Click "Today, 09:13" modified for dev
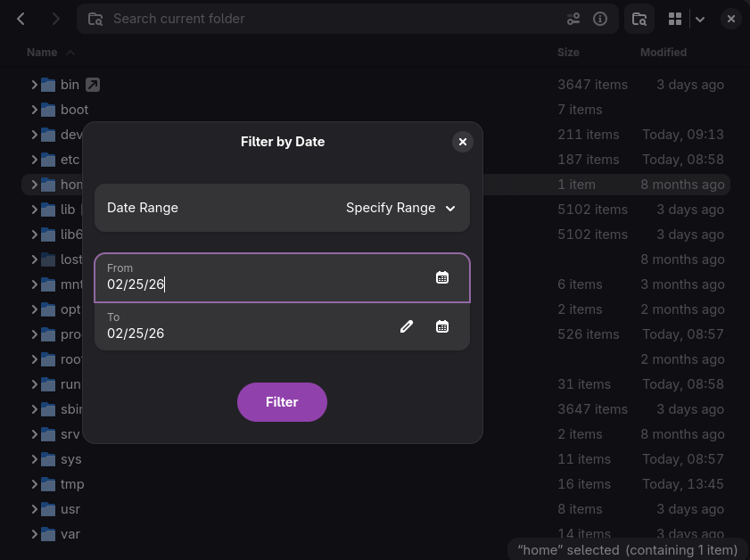The height and width of the screenshot is (560, 750). [x=682, y=135]
